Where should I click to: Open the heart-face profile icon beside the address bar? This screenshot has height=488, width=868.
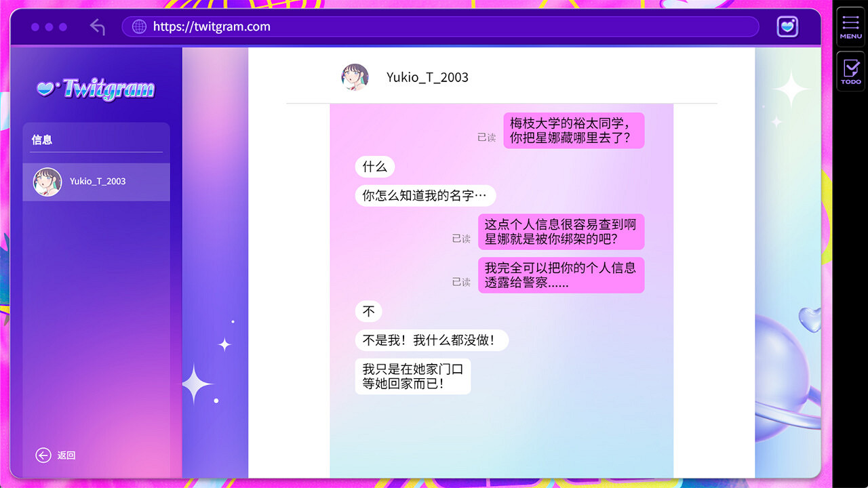point(787,26)
